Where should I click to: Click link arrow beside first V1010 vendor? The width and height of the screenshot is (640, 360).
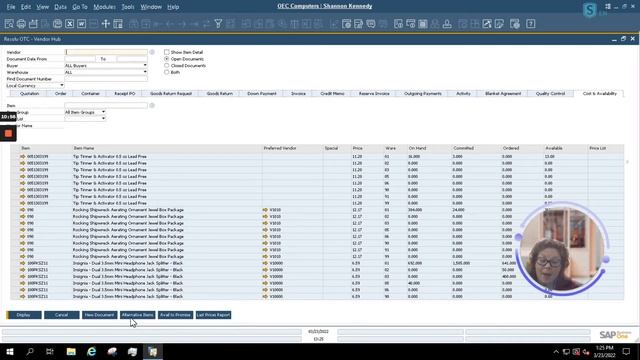tap(265, 210)
